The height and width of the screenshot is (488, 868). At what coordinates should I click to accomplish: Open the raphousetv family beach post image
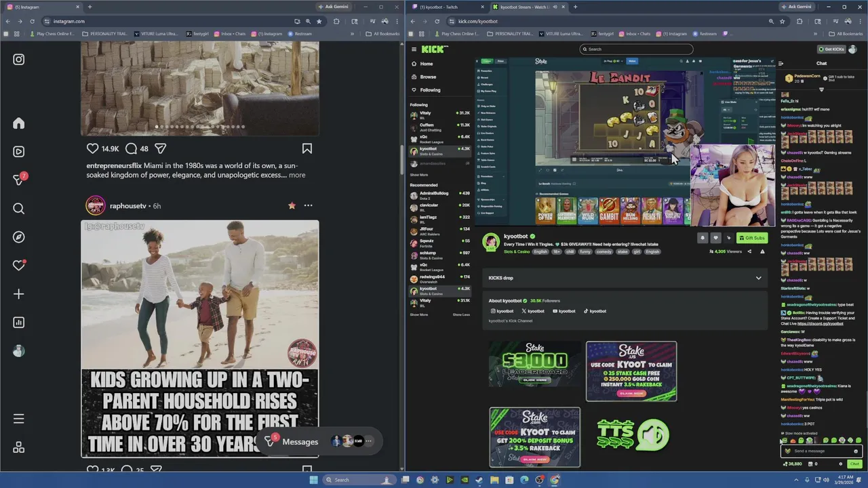click(x=200, y=339)
